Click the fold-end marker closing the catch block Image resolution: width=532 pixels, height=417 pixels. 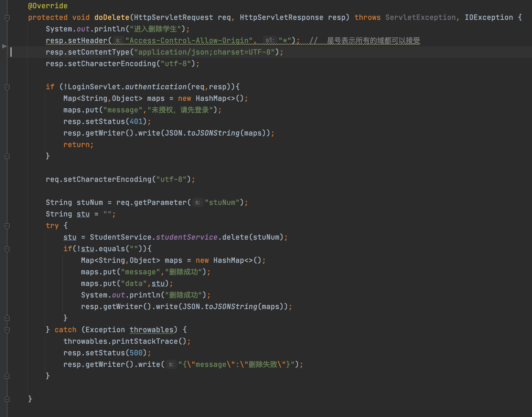tap(7, 376)
